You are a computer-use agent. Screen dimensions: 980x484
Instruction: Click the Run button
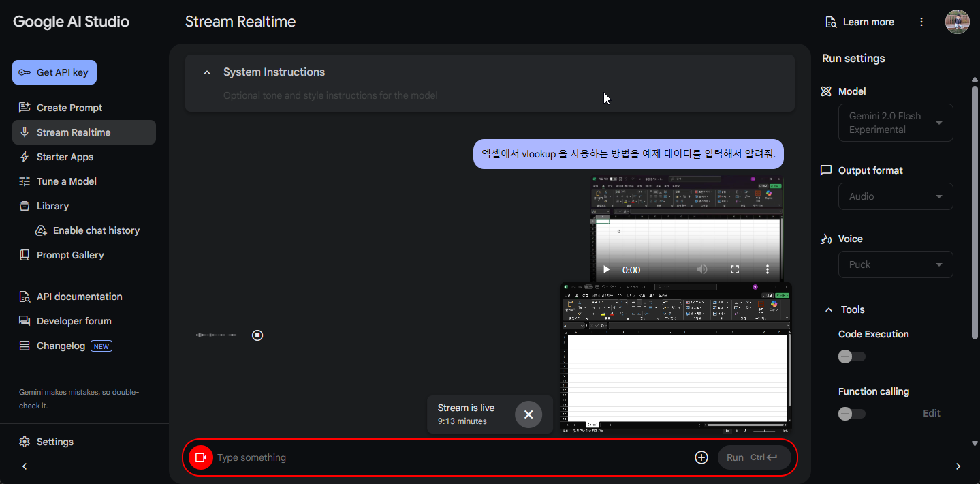755,457
